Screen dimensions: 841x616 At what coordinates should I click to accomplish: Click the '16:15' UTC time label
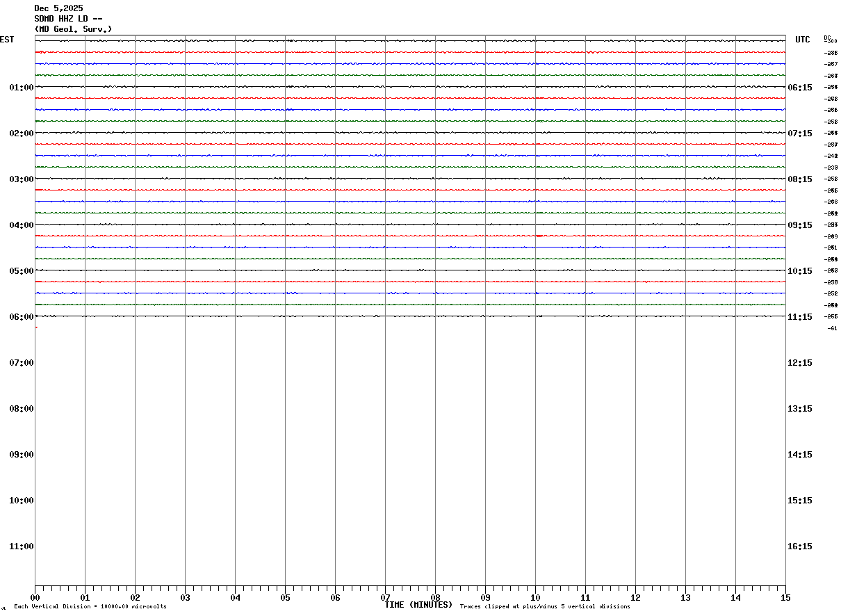[800, 546]
